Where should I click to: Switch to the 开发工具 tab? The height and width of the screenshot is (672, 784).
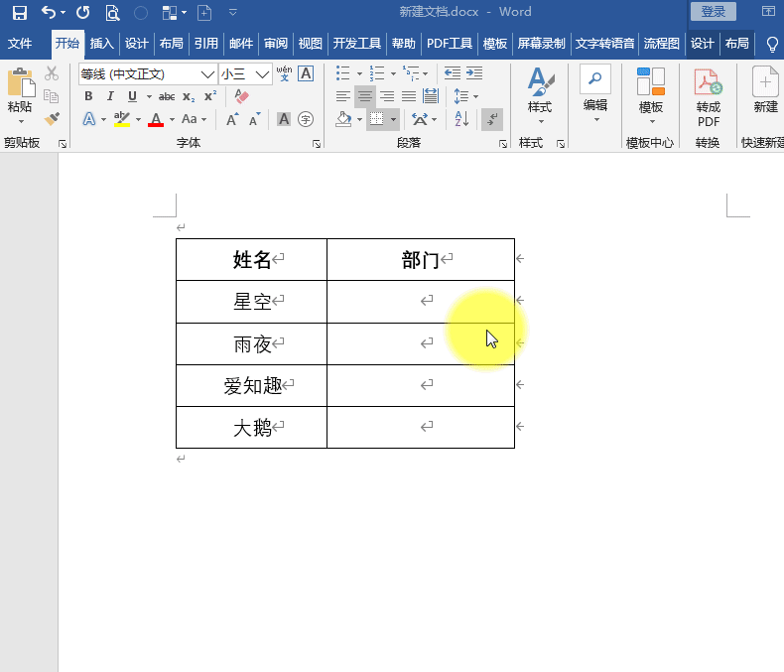coord(356,44)
